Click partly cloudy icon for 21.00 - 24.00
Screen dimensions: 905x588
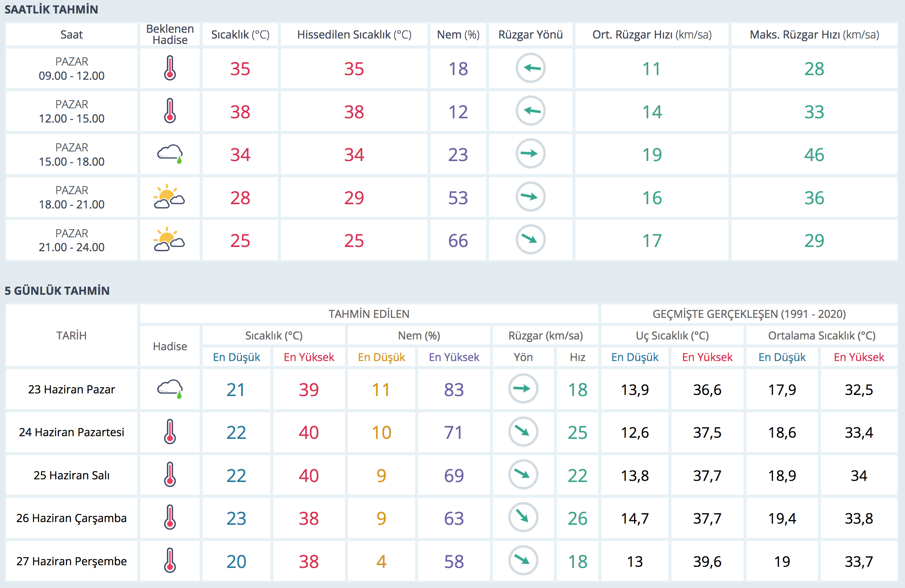tap(169, 240)
